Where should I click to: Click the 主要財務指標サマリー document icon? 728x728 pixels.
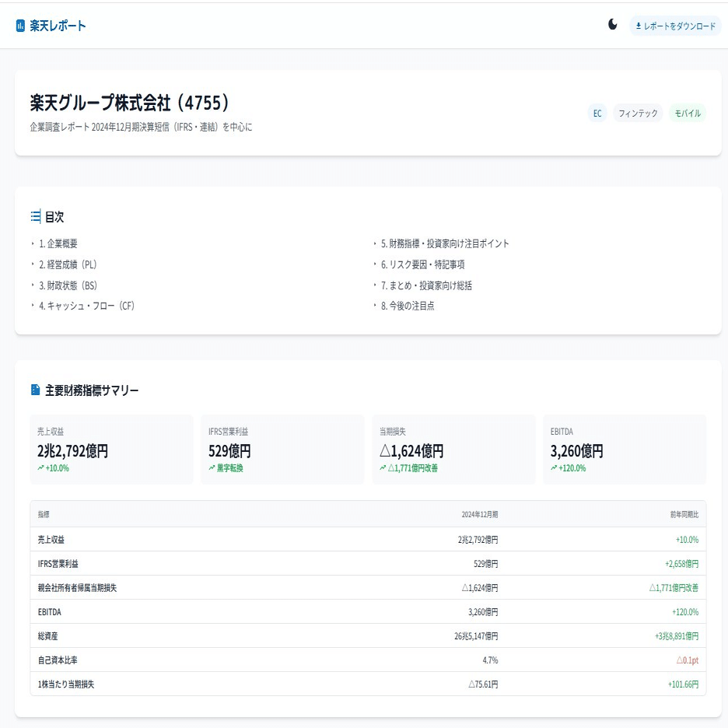(x=35, y=390)
